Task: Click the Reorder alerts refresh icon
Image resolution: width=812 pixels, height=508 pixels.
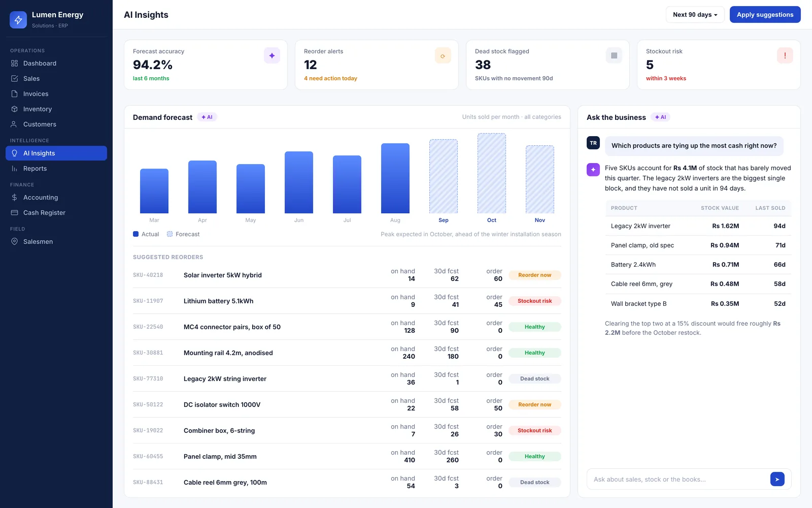Action: (443, 55)
